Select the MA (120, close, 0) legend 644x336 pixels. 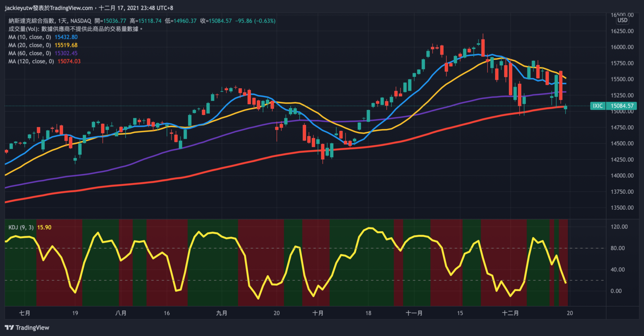(x=31, y=61)
